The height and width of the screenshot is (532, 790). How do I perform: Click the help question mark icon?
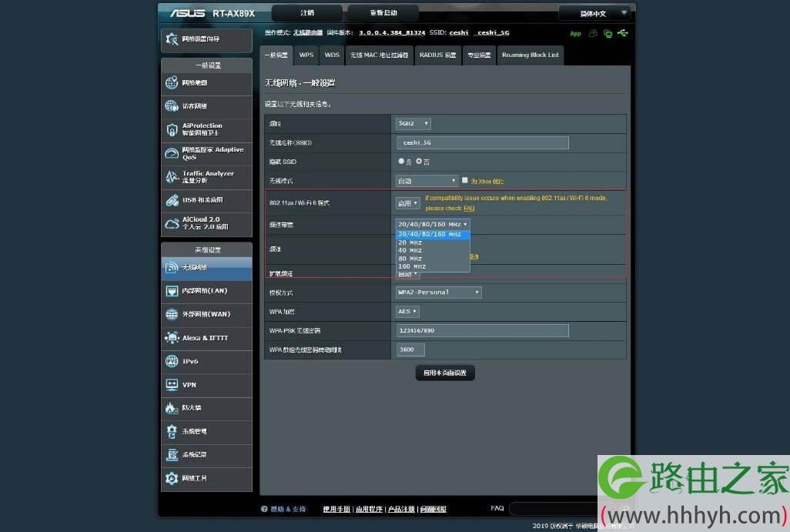[x=264, y=509]
